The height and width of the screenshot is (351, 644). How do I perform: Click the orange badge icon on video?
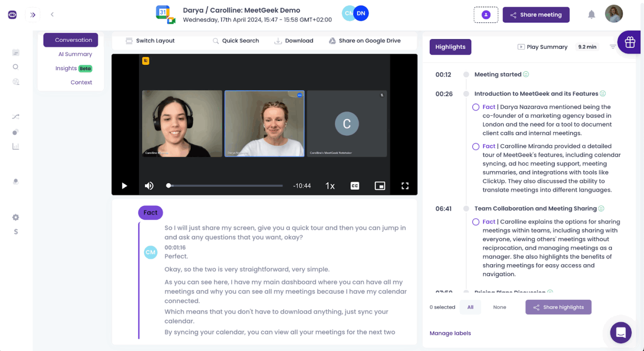click(145, 61)
